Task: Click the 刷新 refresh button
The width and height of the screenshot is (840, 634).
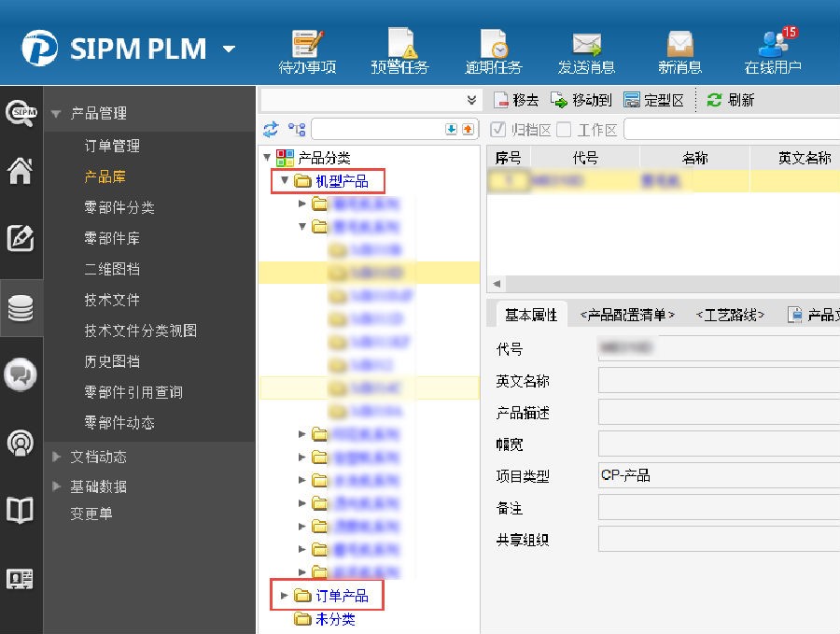Action: (731, 100)
